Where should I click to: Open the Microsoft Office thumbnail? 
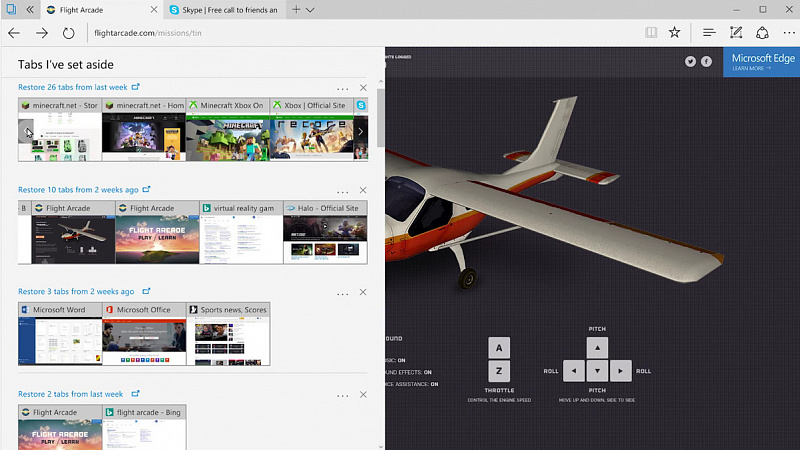(144, 334)
